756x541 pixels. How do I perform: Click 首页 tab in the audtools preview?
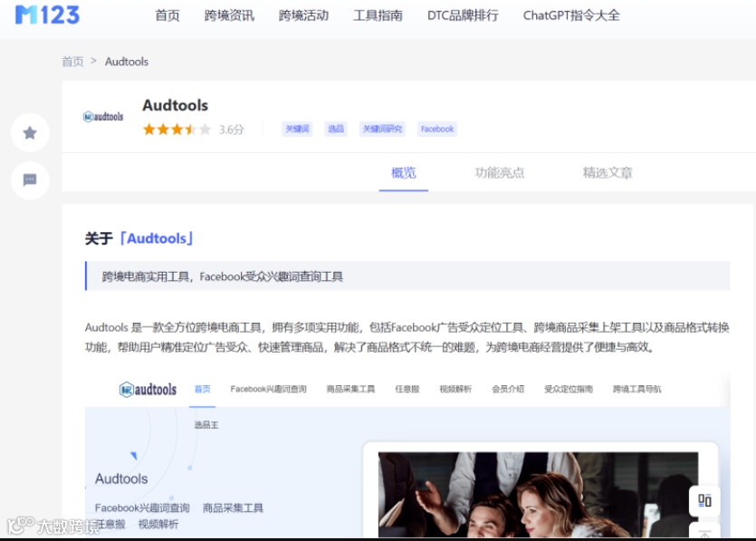pos(203,389)
